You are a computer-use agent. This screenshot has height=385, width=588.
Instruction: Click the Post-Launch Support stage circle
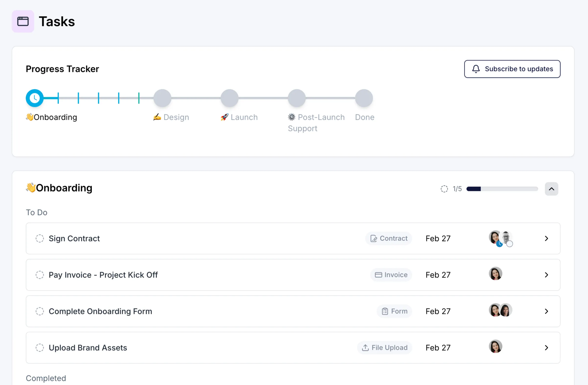tap(296, 98)
